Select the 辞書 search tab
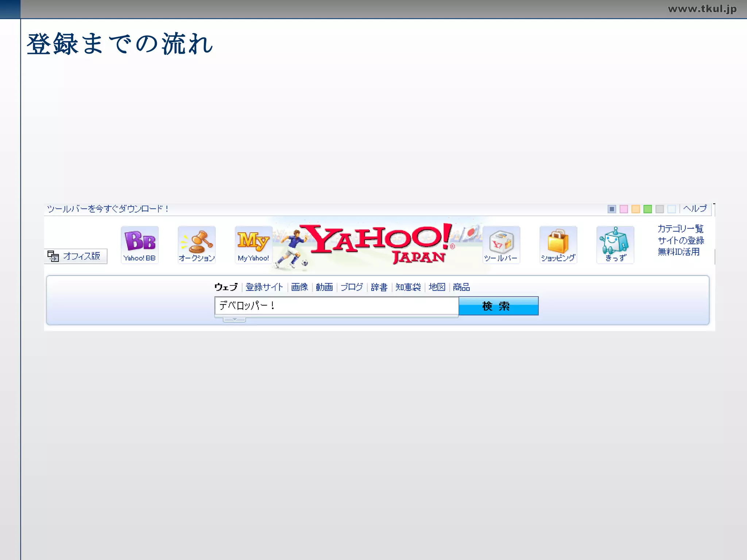 pyautogui.click(x=379, y=287)
